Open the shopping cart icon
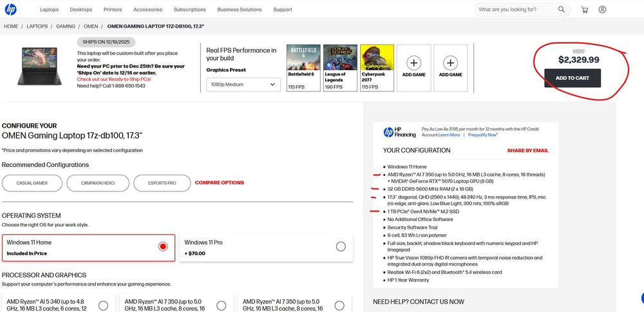Viewport: 644px width, 312px height. coord(585,10)
